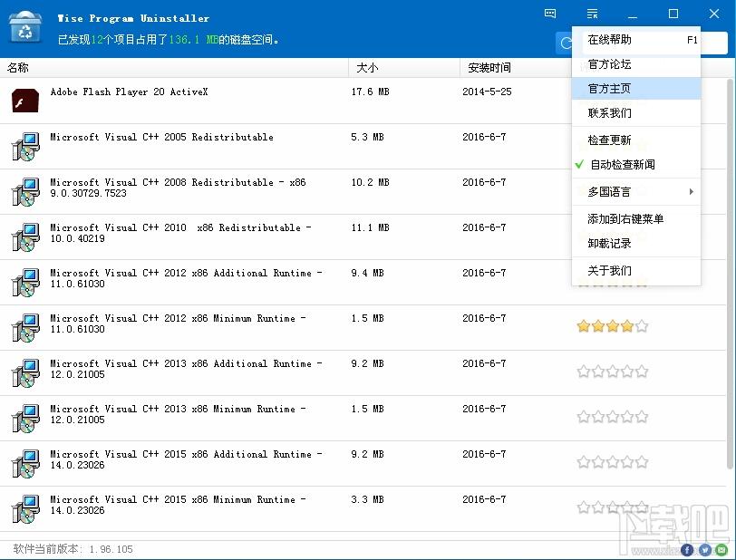The height and width of the screenshot is (560, 736).
Task: Click the version text '10.0.40219'
Action: (x=77, y=238)
